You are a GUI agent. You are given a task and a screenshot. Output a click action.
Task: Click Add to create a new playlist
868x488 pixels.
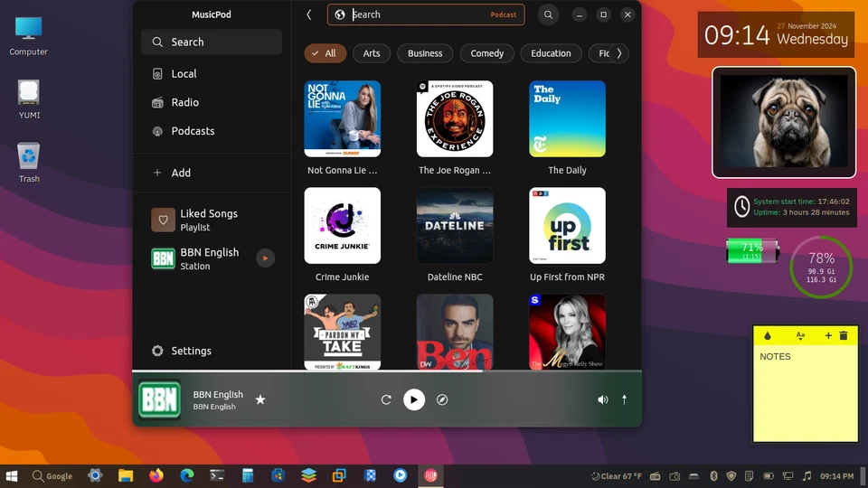[181, 173]
